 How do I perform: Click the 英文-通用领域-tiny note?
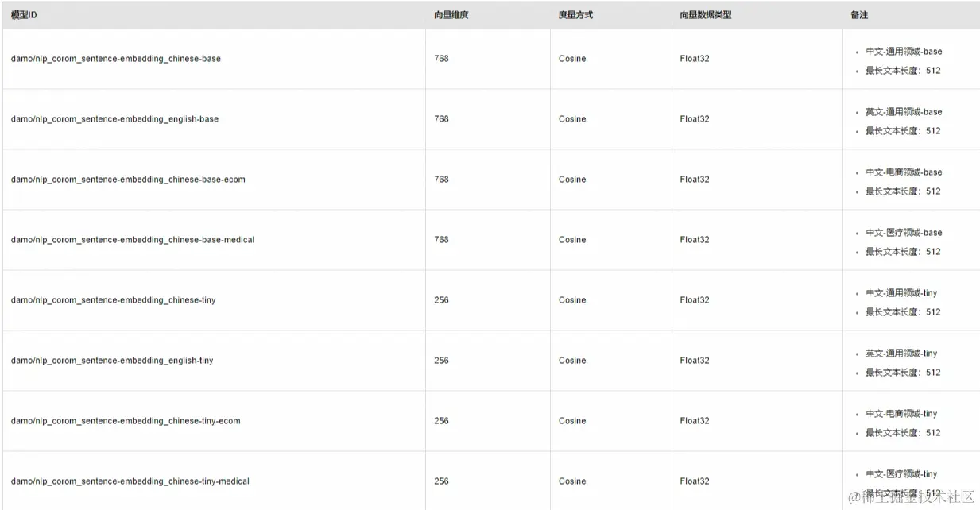pos(901,354)
